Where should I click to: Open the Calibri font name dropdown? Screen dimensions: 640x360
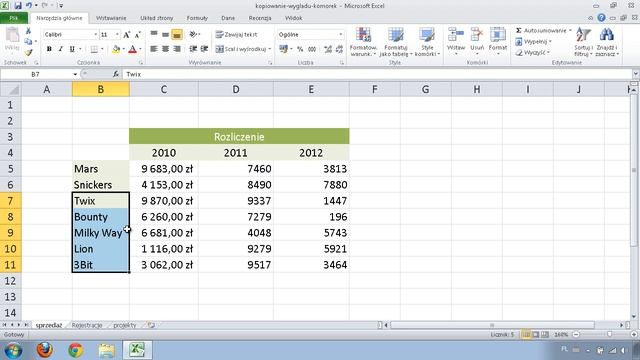96,35
